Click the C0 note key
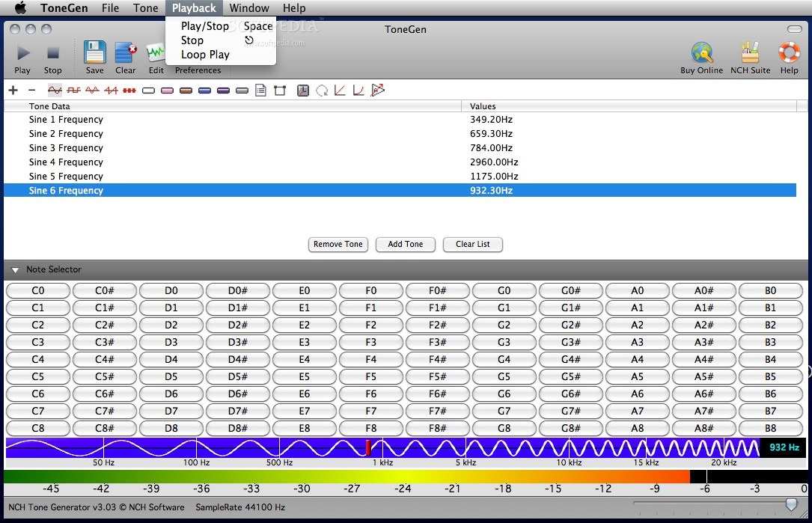Screen dimensions: 812x523 pos(37,290)
